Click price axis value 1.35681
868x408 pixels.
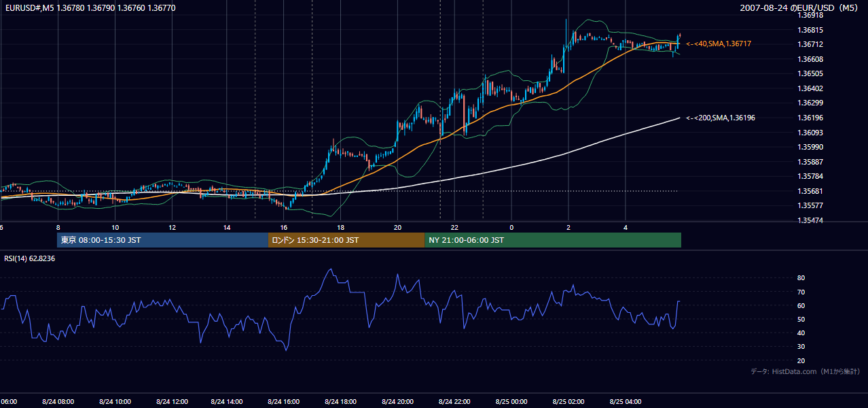click(x=810, y=191)
